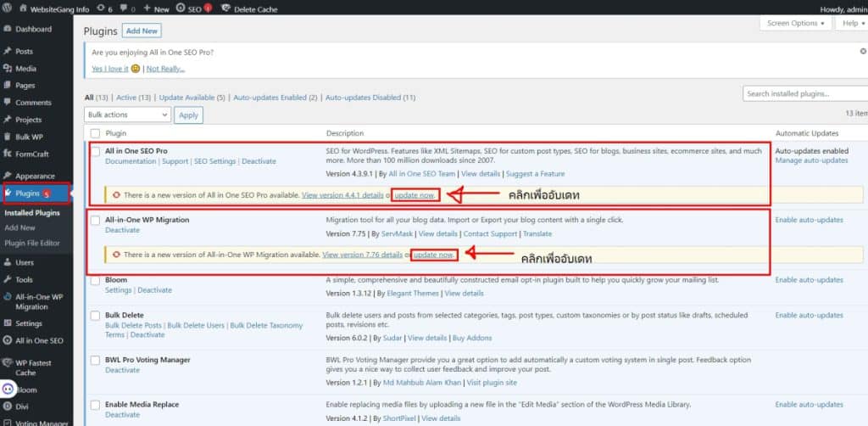Click the FormCraft icon in sidebar
This screenshot has width=868, height=426.
[7, 154]
